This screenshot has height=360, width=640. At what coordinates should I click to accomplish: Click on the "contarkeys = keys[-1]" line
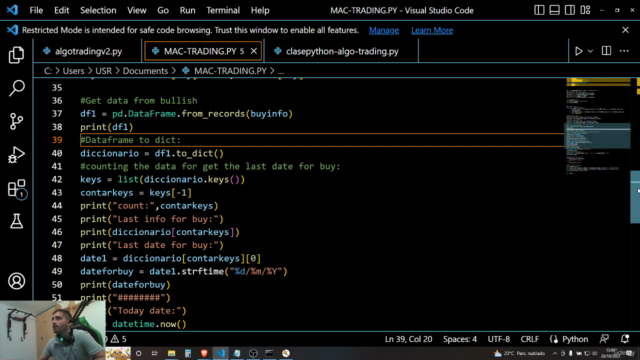point(136,193)
